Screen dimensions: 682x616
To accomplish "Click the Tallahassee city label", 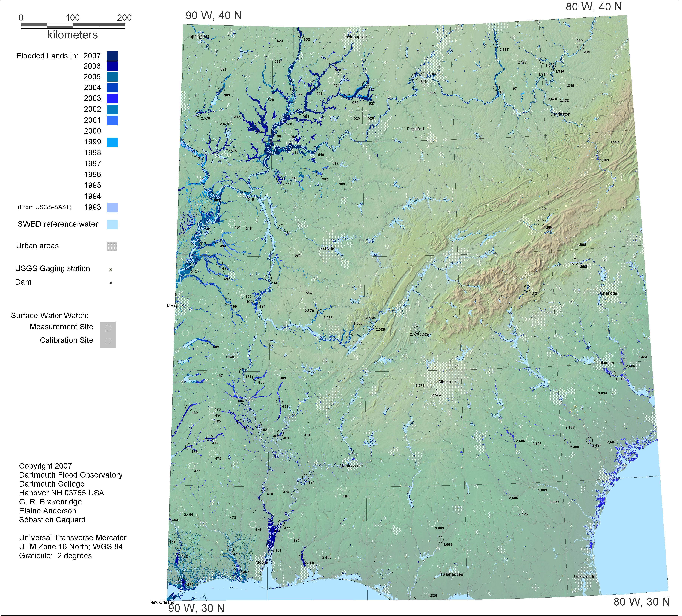I will coord(451,574).
